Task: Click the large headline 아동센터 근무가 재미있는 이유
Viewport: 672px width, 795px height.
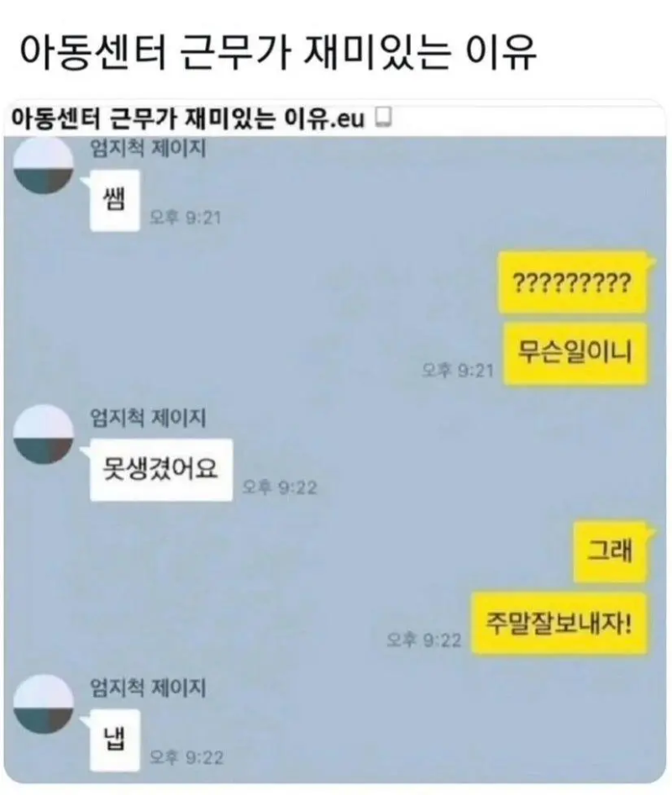Action: click(x=277, y=52)
